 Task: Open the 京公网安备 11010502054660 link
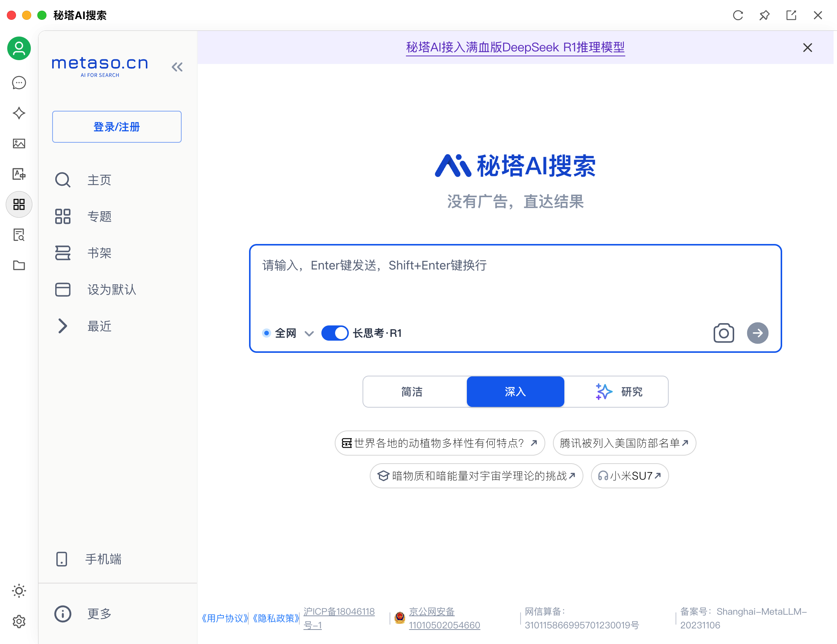444,618
